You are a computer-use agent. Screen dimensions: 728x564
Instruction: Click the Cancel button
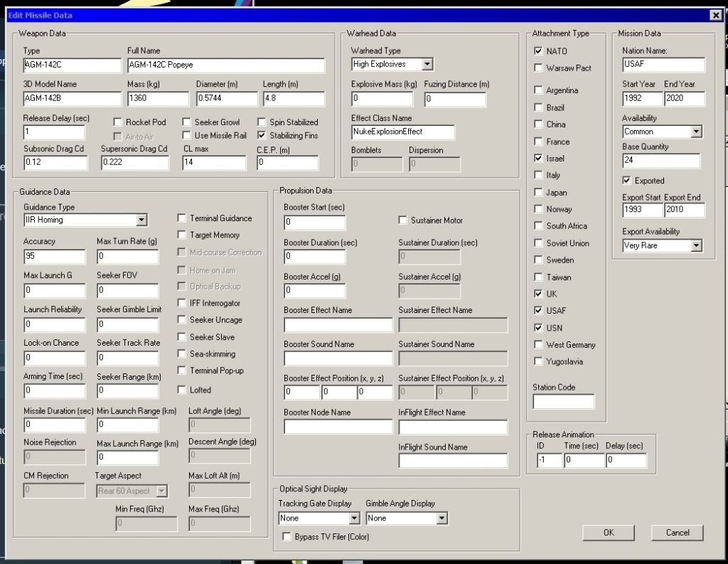point(678,533)
